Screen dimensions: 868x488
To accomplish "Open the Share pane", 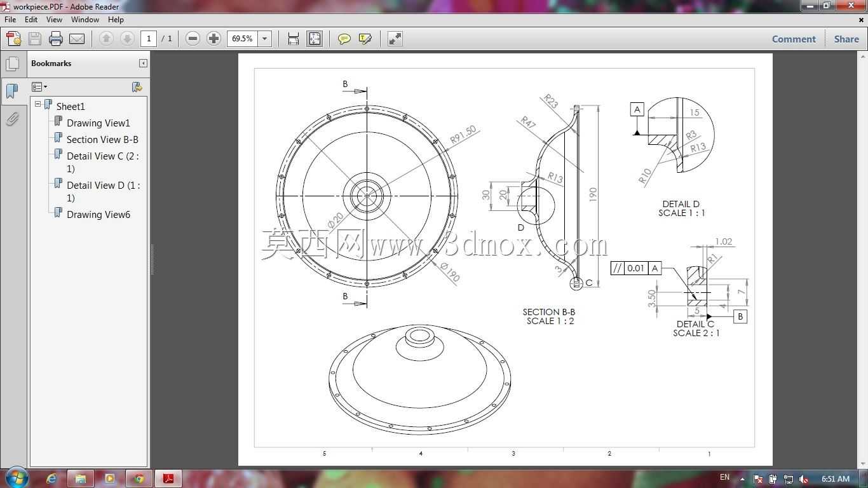I will (846, 39).
